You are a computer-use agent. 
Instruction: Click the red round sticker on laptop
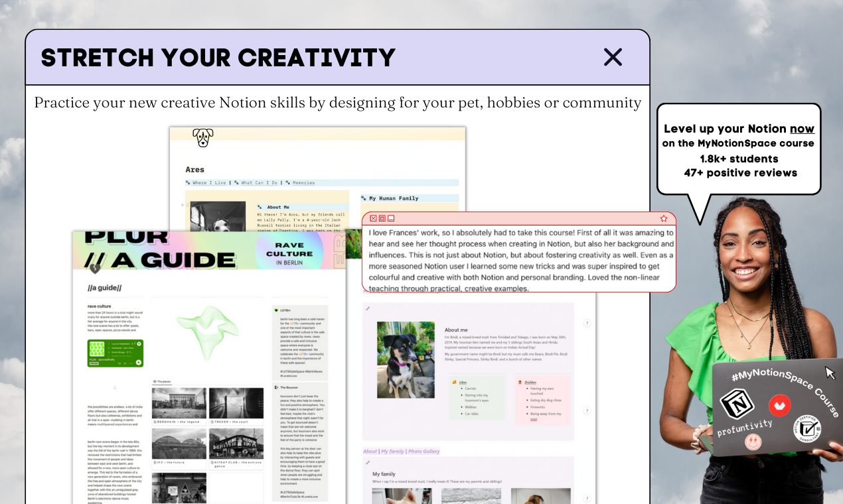coord(779,405)
